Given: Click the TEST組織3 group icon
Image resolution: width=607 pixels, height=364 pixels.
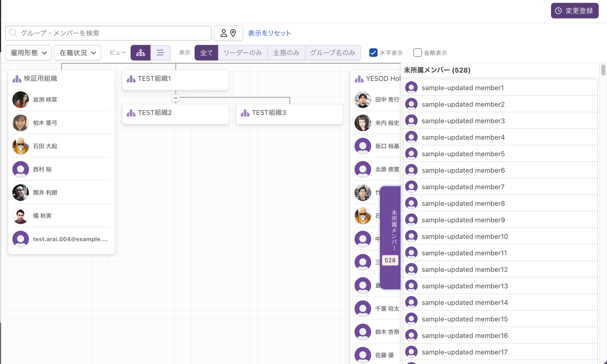Looking at the screenshot, I should 245,113.
